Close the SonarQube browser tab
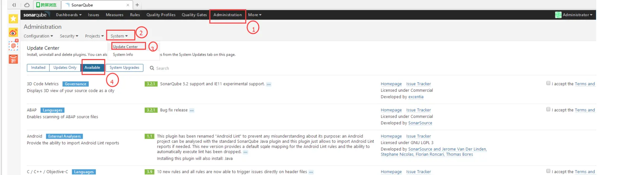This screenshot has height=175, width=644. pos(128,5)
